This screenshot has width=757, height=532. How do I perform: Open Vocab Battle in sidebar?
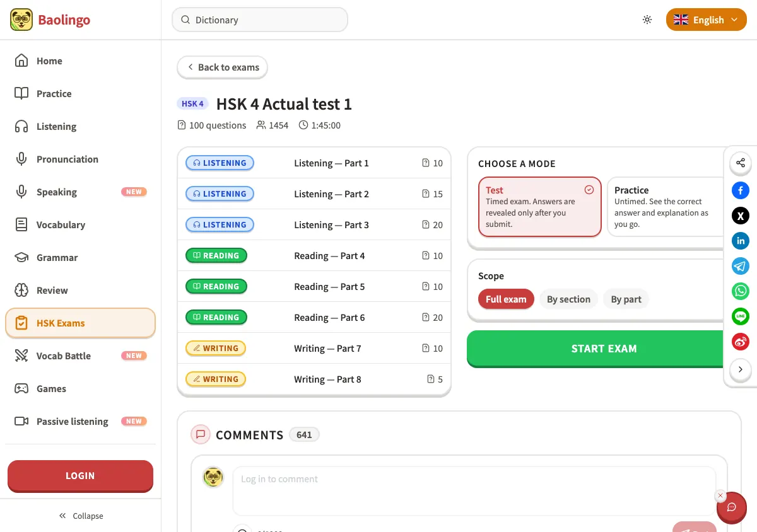[80, 356]
